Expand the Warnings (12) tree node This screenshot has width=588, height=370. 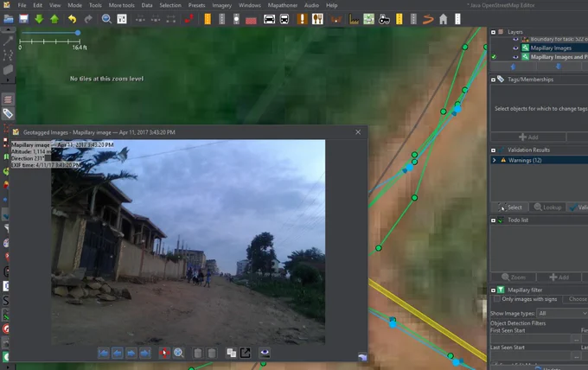tap(495, 160)
